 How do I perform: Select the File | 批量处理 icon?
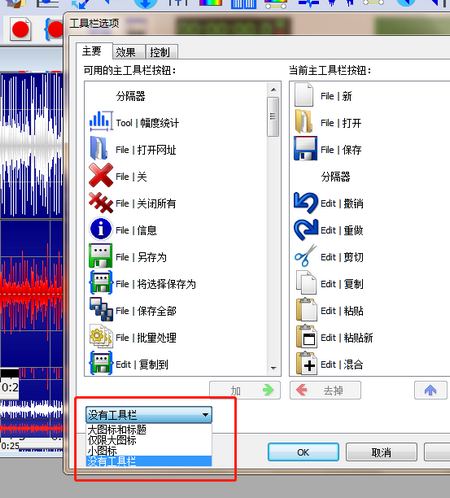pyautogui.click(x=101, y=336)
